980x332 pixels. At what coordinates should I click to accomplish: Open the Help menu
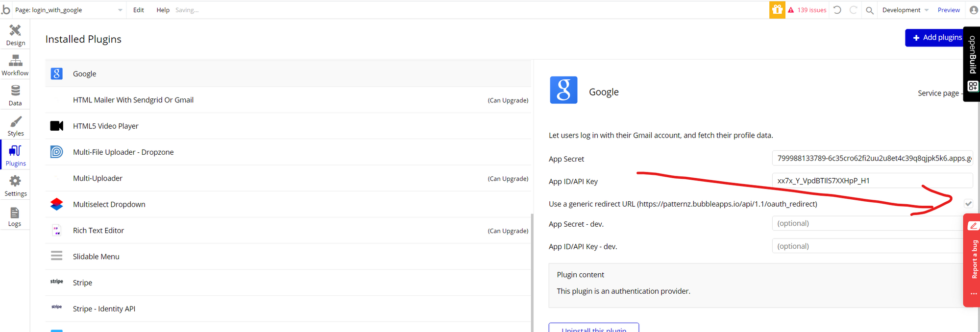pos(163,10)
